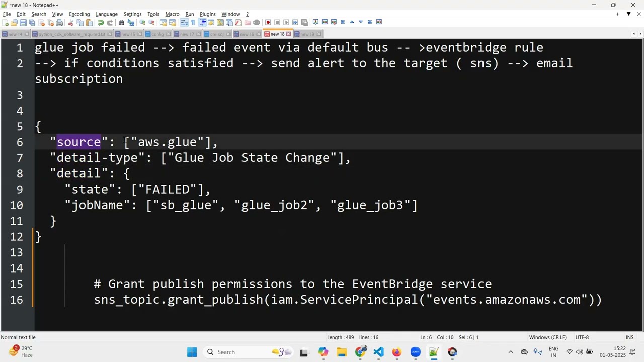Open the Search menu

click(x=39, y=14)
